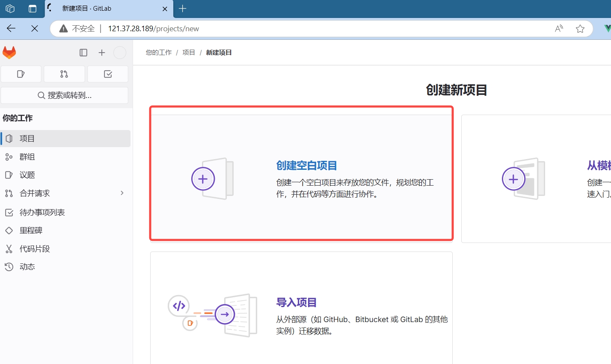Click the 创建空白项目 heading link
Screen dimensions: 611x364
click(x=307, y=166)
